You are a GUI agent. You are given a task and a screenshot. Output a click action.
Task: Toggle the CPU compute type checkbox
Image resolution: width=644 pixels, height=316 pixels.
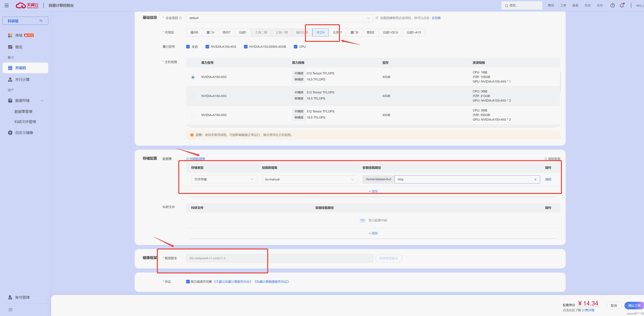[x=295, y=47]
